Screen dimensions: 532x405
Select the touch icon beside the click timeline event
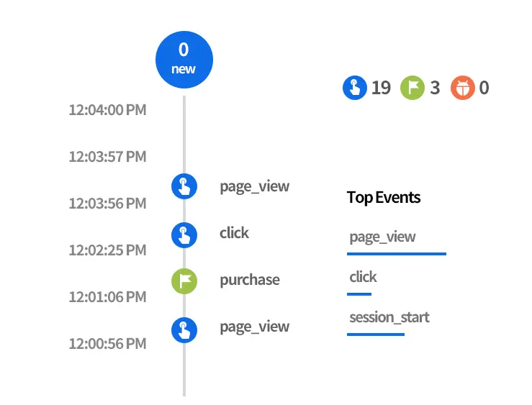[x=184, y=234]
